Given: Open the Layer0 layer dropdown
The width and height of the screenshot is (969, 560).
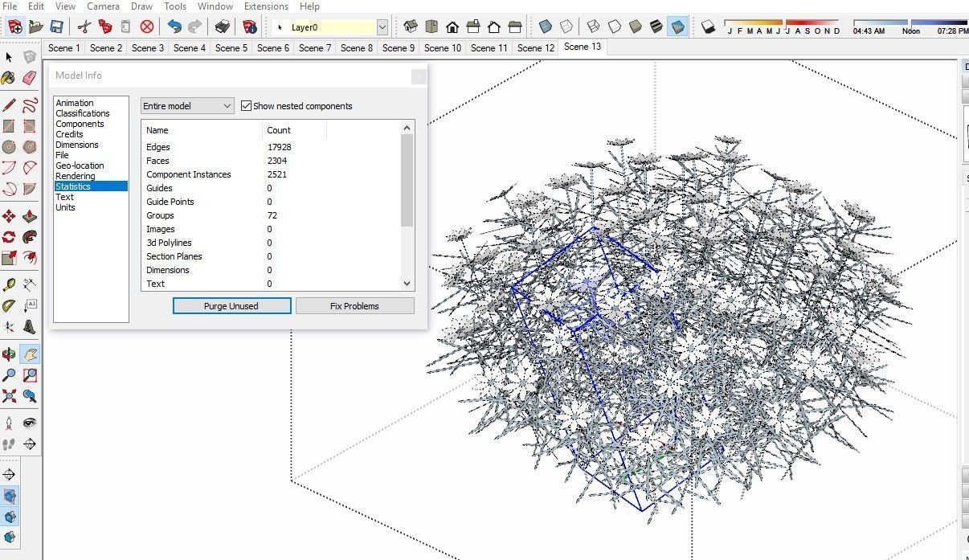Looking at the screenshot, I should coord(382,27).
